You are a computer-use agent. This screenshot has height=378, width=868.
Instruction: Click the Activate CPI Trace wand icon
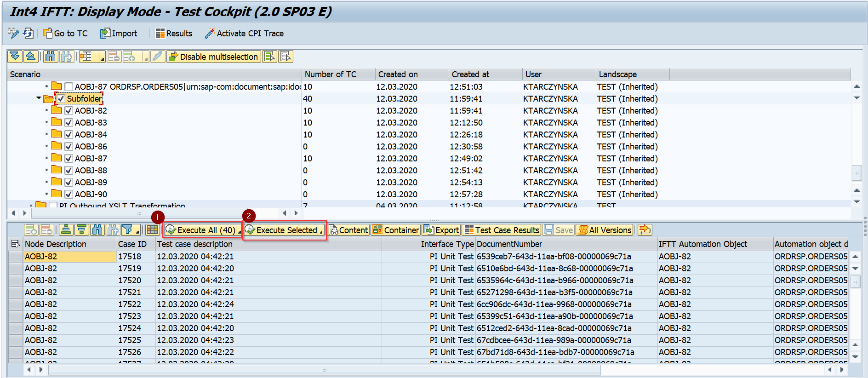[x=210, y=33]
